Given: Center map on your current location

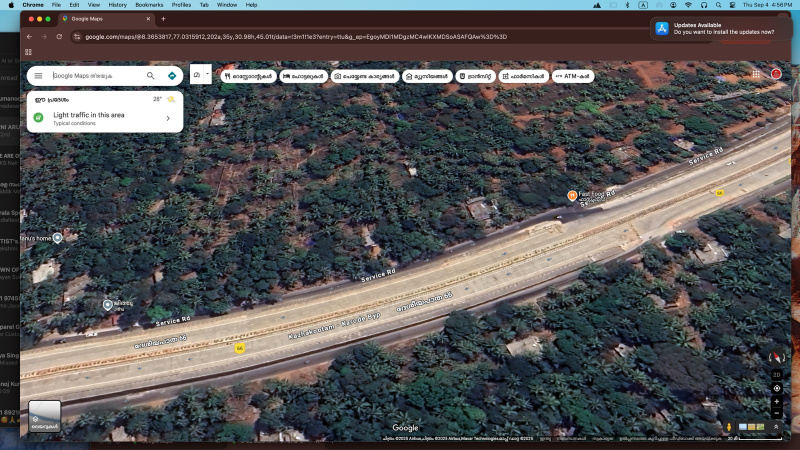Looking at the screenshot, I should 777,388.
